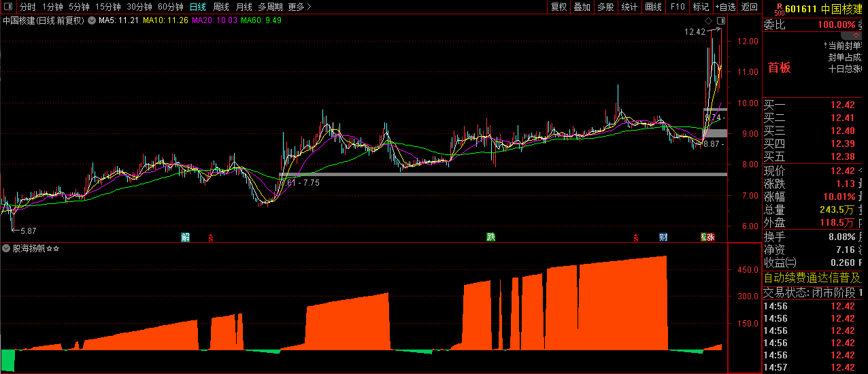Click the diamond icon above the chart

click(x=708, y=21)
